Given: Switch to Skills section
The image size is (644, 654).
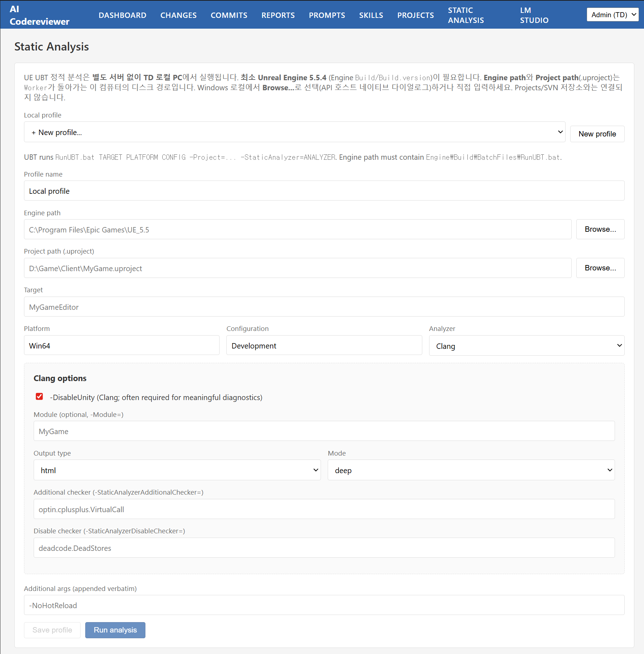Looking at the screenshot, I should coord(371,15).
